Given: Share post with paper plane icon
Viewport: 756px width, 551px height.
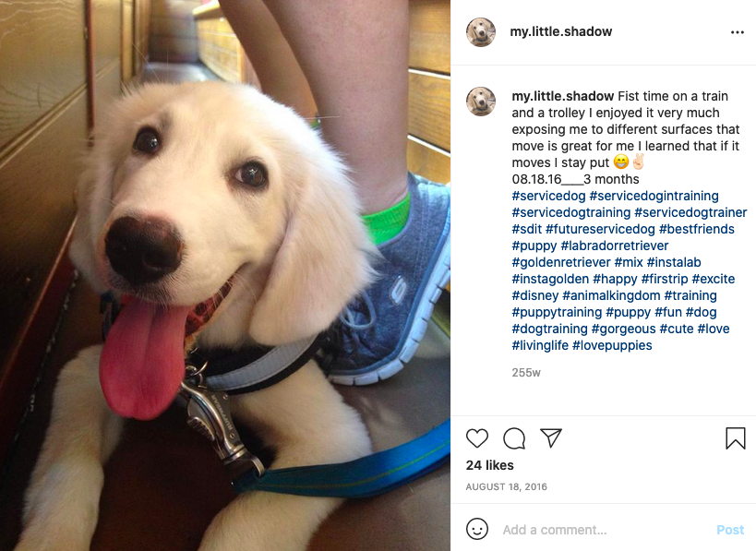Looking at the screenshot, I should tap(550, 437).
